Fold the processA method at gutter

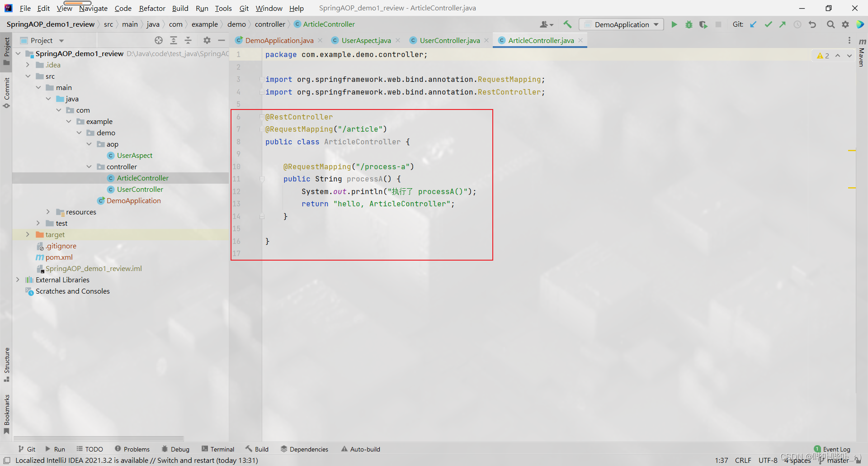[262, 179]
